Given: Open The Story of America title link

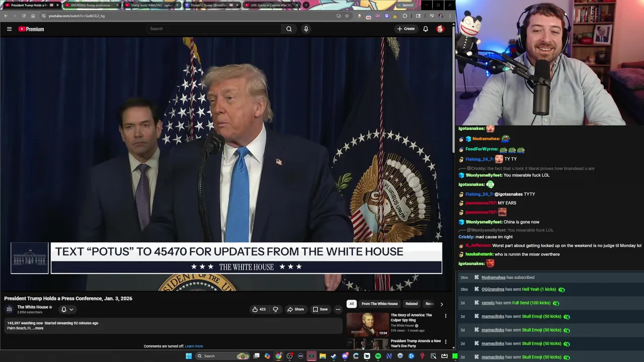Looking at the screenshot, I should [411, 317].
